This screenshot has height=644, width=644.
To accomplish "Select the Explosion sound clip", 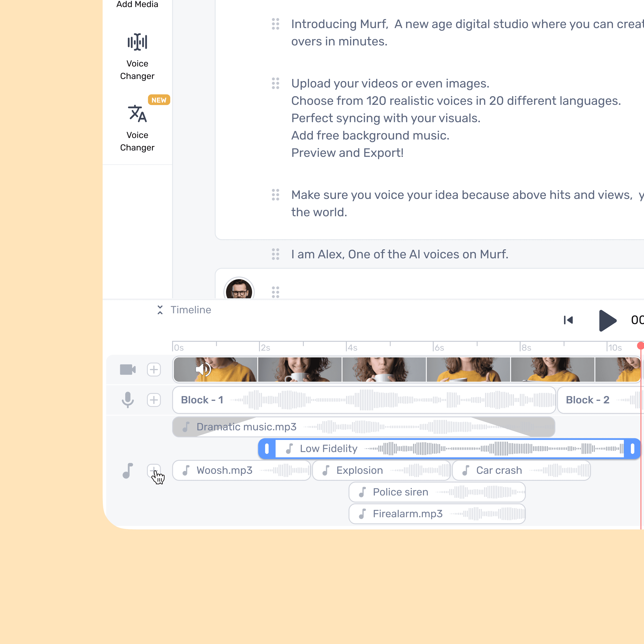I will pos(381,470).
